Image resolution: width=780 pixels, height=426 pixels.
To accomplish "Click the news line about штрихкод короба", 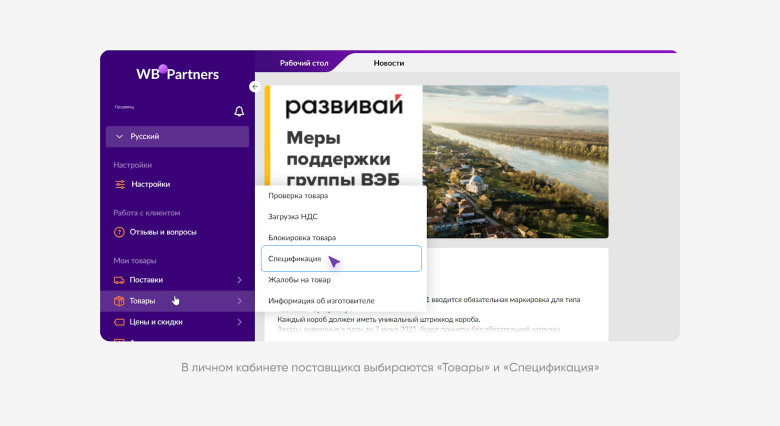I will pyautogui.click(x=379, y=319).
